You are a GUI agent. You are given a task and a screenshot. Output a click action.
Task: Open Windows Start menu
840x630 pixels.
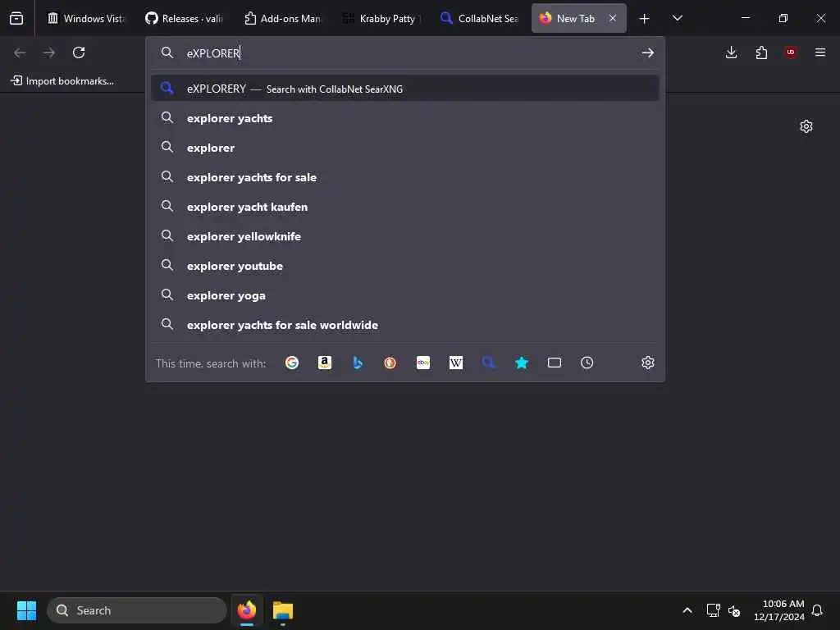coord(26,610)
